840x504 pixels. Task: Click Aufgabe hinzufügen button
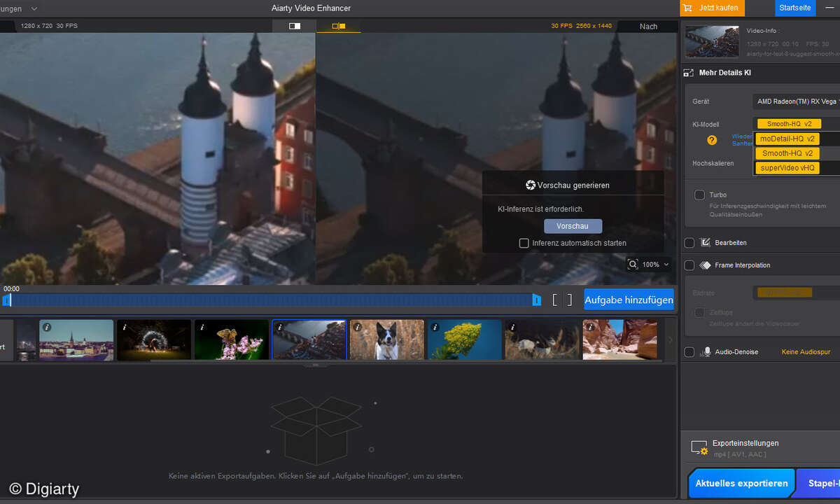pos(629,300)
